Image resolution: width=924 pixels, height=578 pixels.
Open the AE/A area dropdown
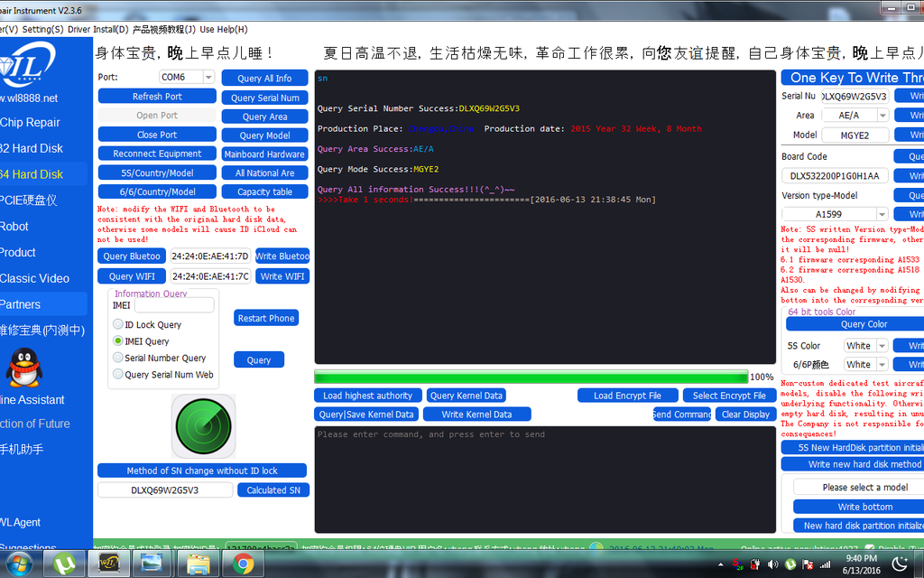click(x=882, y=116)
